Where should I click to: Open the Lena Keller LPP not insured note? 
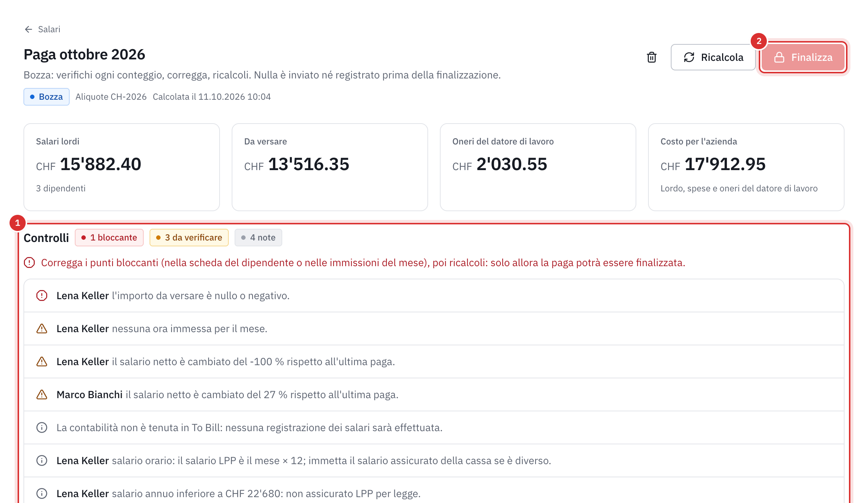pyautogui.click(x=434, y=493)
